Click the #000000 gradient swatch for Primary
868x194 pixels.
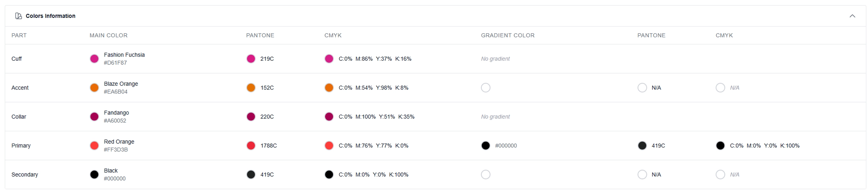tap(486, 145)
